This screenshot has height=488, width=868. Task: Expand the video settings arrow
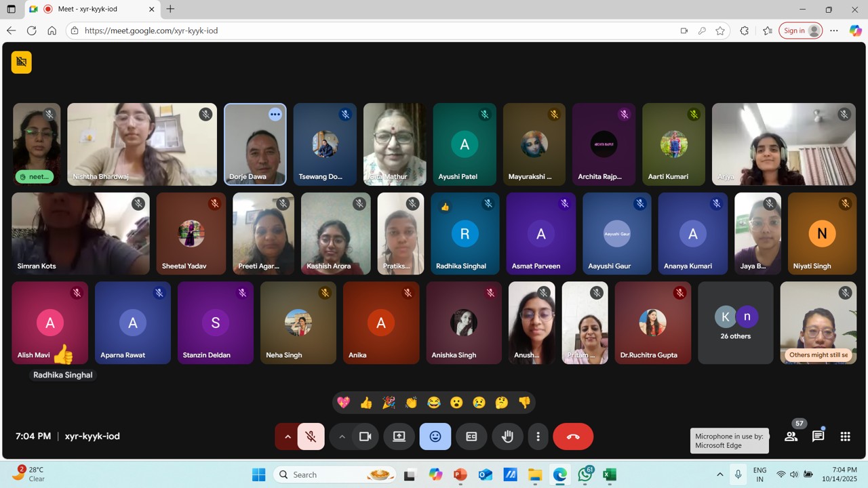(342, 436)
